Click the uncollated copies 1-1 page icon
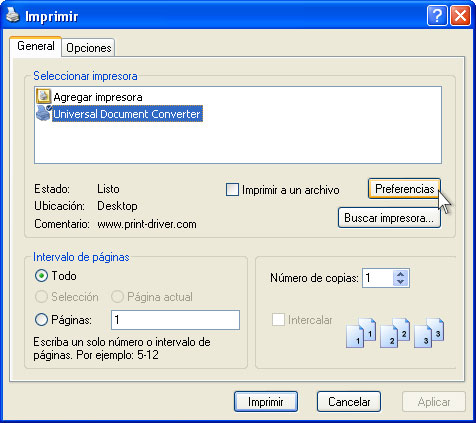Screen dimensions: 476x423 [x=361, y=333]
